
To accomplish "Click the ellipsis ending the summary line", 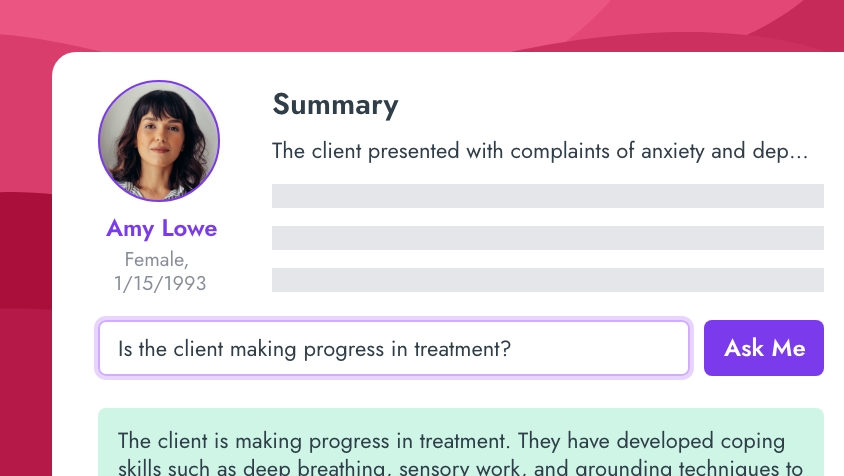I will (x=797, y=154).
